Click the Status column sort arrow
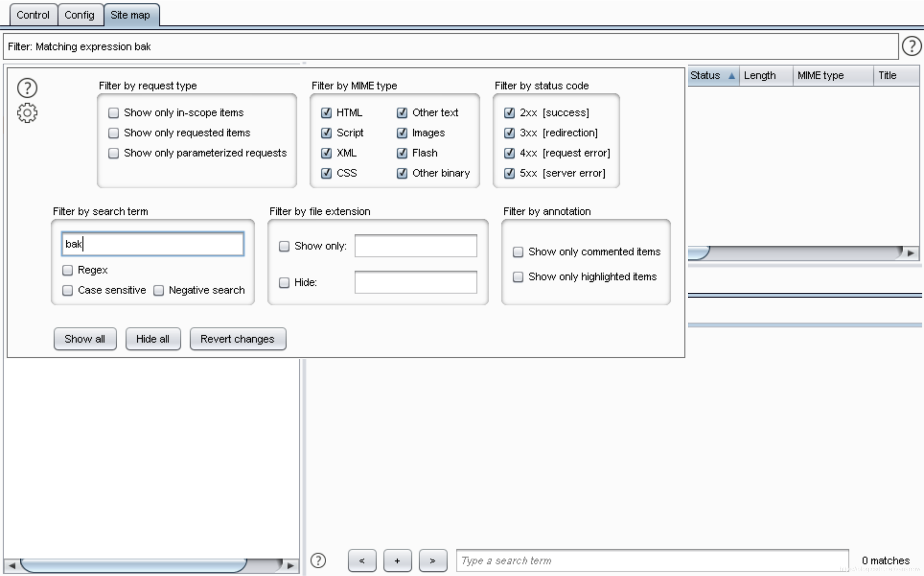 732,76
